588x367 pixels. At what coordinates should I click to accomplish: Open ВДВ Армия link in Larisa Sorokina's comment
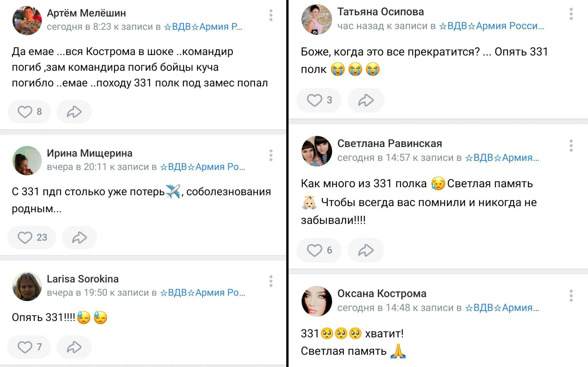coord(202,293)
